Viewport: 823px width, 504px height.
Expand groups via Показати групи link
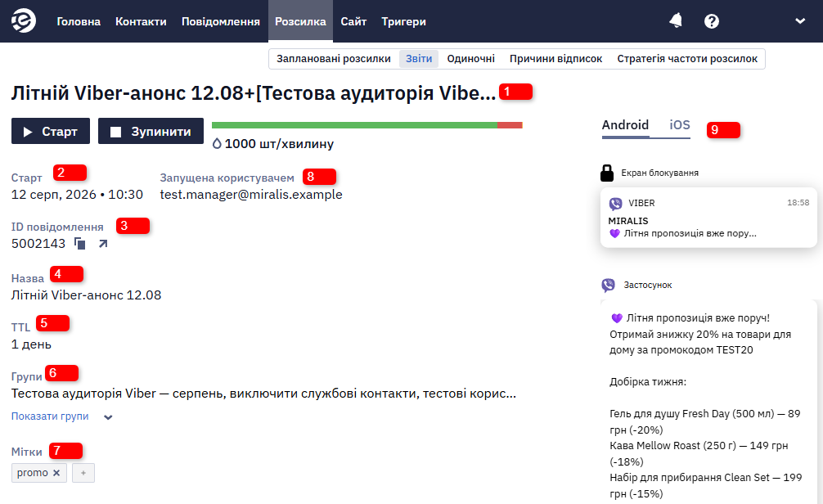coord(50,416)
